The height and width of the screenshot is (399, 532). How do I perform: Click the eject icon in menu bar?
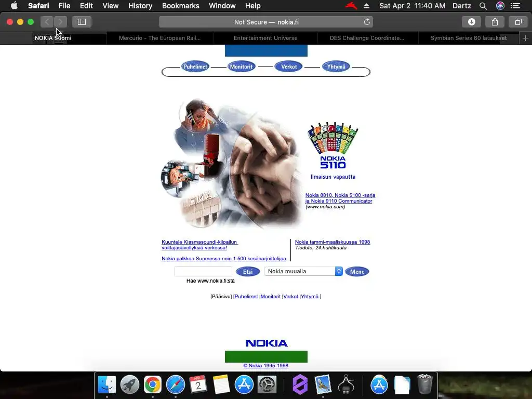[x=366, y=6]
